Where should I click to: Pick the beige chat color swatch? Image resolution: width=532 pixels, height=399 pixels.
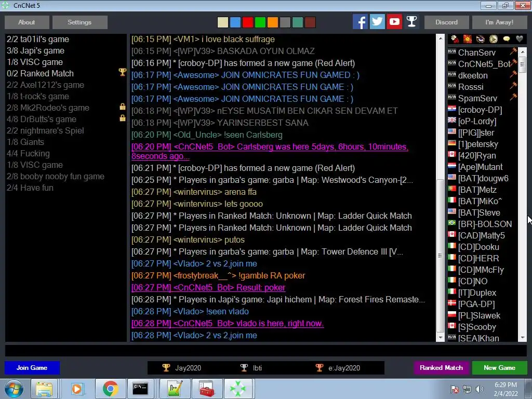[x=223, y=22]
